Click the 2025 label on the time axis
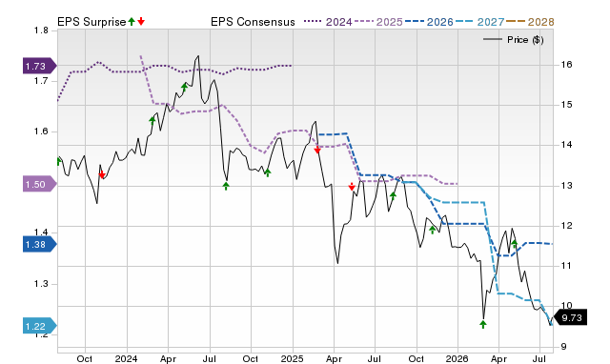This screenshot has height=364, width=610. pyautogui.click(x=293, y=358)
